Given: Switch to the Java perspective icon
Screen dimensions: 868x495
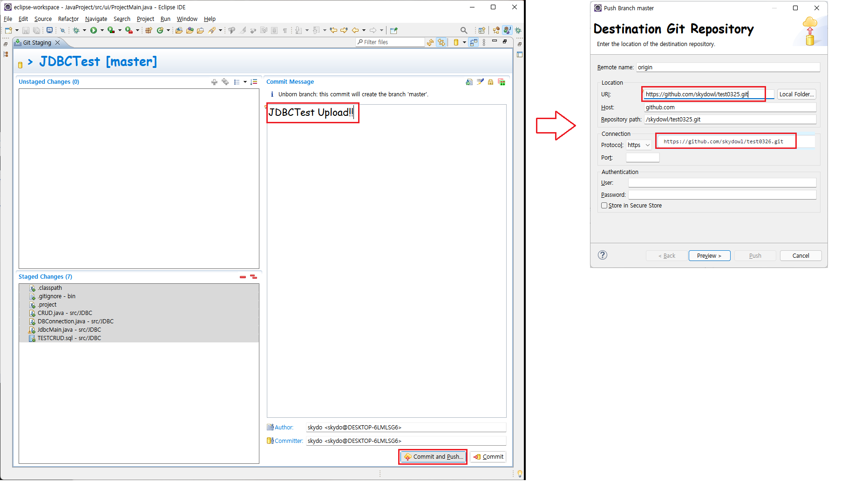Looking at the screenshot, I should point(508,30).
